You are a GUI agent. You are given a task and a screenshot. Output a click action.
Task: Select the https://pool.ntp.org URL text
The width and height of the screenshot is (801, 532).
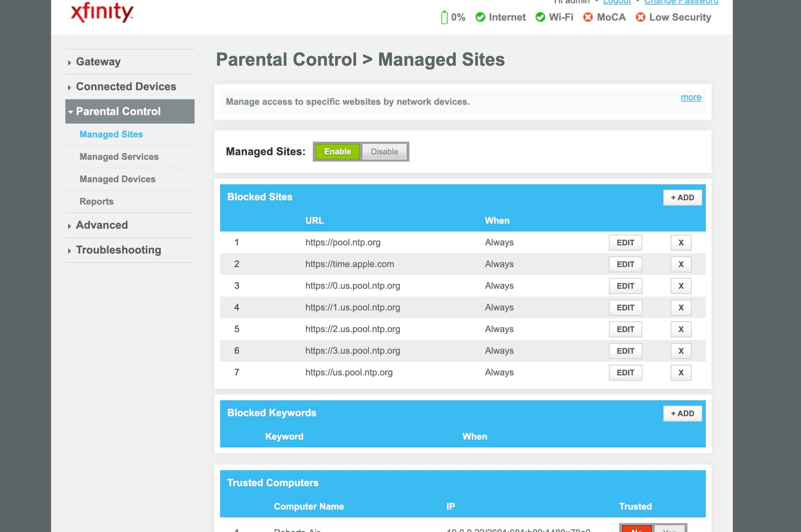tap(343, 242)
